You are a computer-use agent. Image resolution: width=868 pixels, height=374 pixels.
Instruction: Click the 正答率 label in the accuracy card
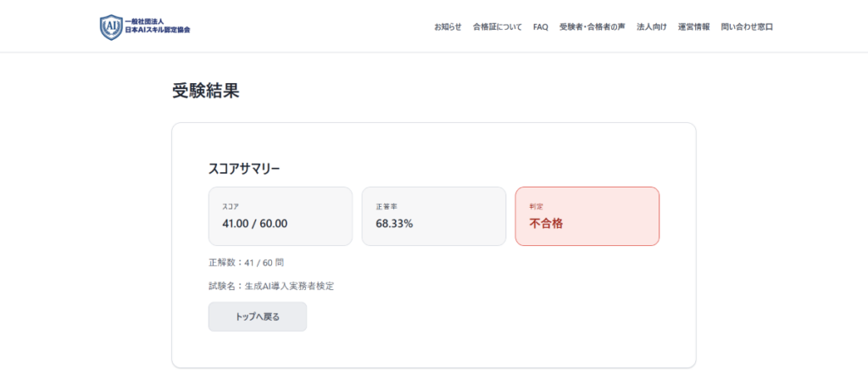[385, 207]
